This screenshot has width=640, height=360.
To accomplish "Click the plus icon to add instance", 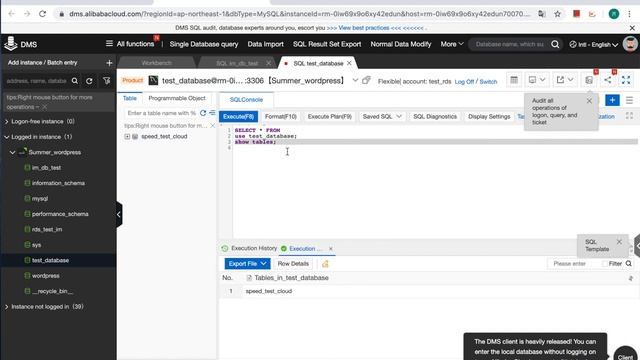I will click(109, 63).
